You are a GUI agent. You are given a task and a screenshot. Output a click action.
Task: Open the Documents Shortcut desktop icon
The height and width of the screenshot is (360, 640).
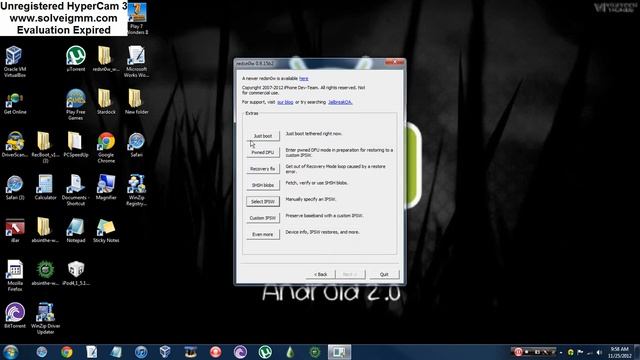[76, 190]
